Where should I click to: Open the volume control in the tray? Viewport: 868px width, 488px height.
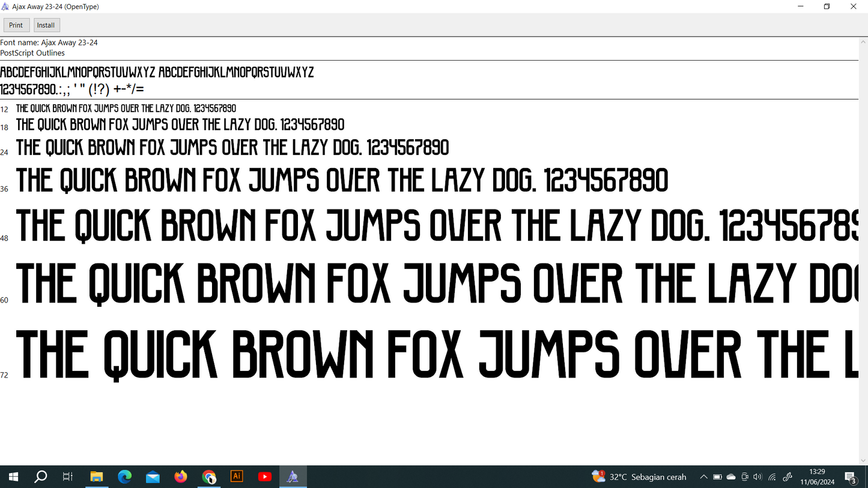757,477
